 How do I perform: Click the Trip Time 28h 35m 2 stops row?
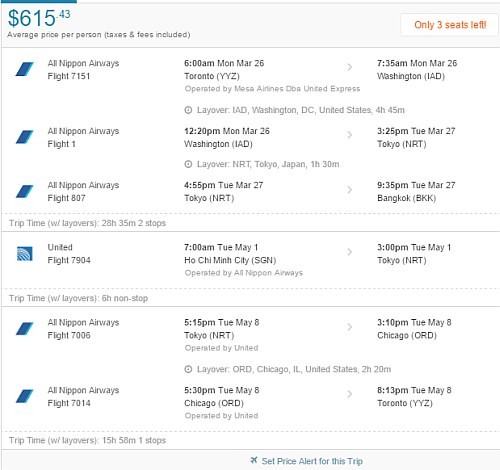point(251,223)
